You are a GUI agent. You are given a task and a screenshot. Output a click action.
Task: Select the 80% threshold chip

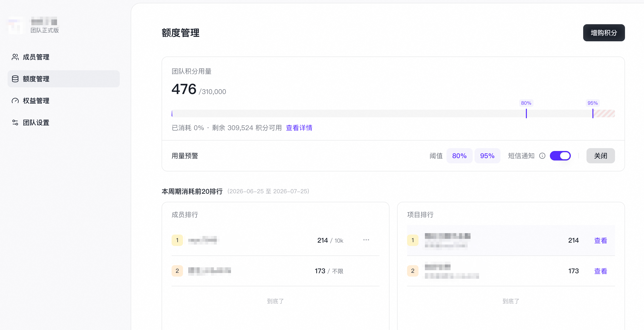(x=459, y=156)
